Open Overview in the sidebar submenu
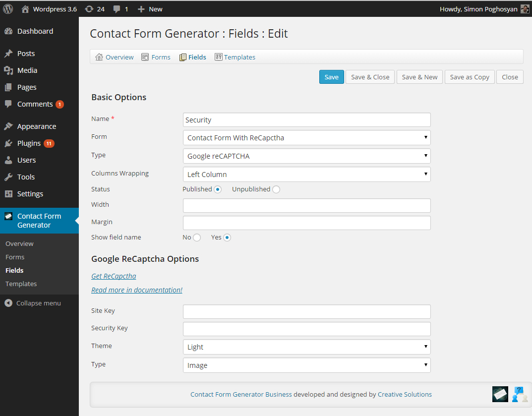Viewport: 532px width, 416px height. coord(19,243)
